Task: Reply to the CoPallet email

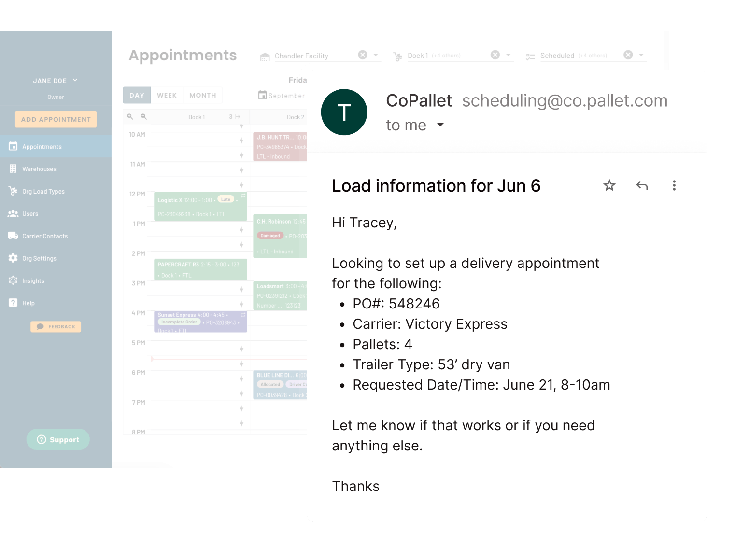Action: tap(642, 185)
